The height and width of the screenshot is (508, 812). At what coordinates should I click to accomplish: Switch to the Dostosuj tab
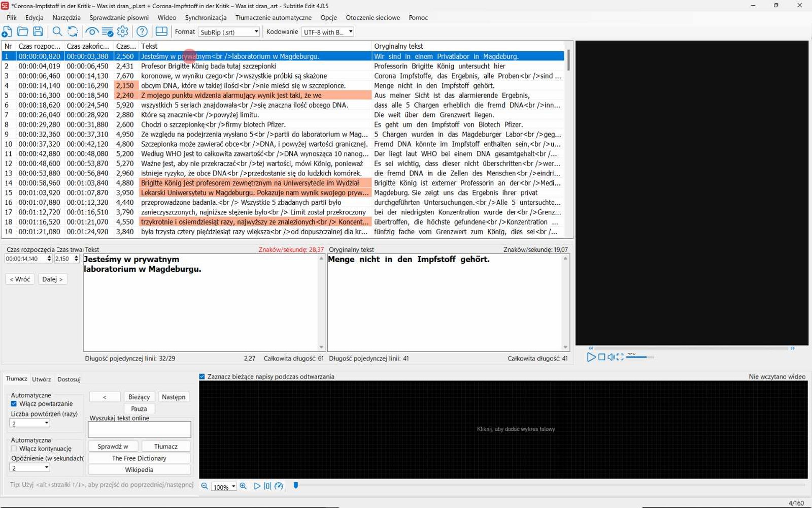[69, 379]
